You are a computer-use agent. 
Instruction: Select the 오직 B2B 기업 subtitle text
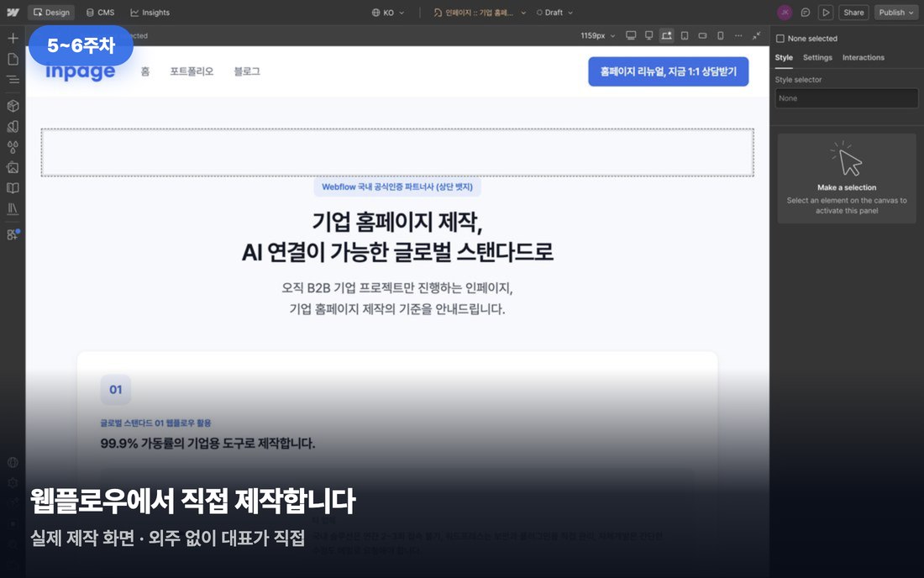pyautogui.click(x=397, y=298)
